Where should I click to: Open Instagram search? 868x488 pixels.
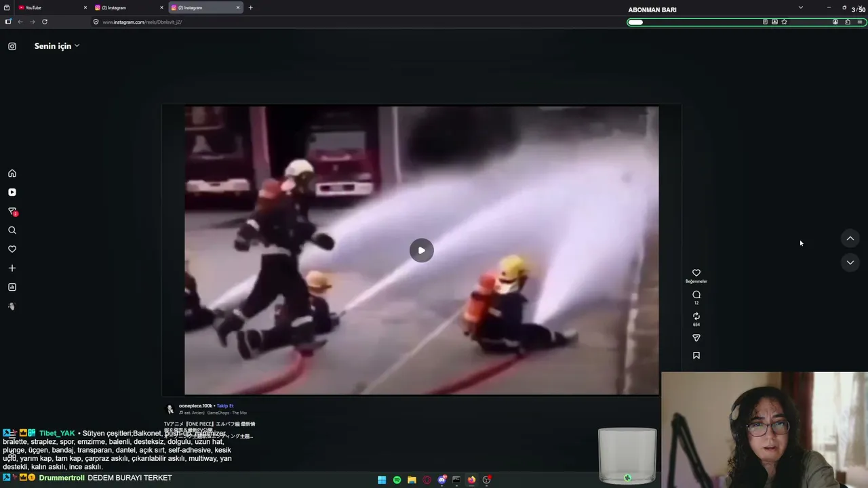click(x=12, y=230)
